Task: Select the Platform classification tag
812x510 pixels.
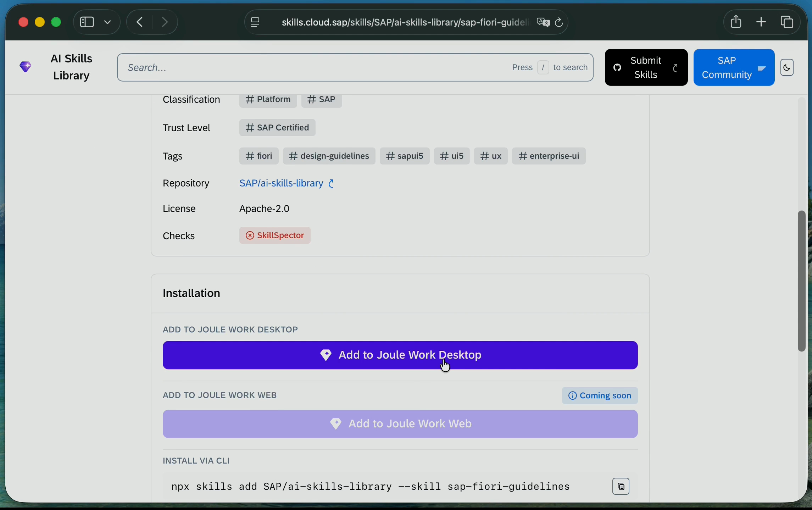Action: [x=268, y=100]
